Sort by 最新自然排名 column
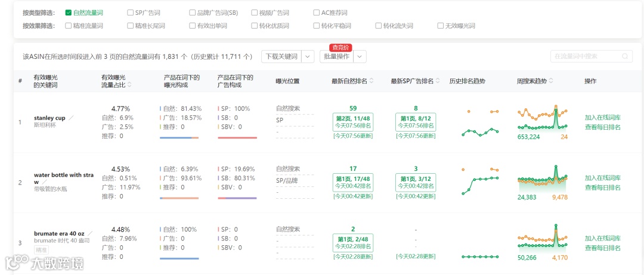This screenshot has height=275, width=644. tap(371, 81)
